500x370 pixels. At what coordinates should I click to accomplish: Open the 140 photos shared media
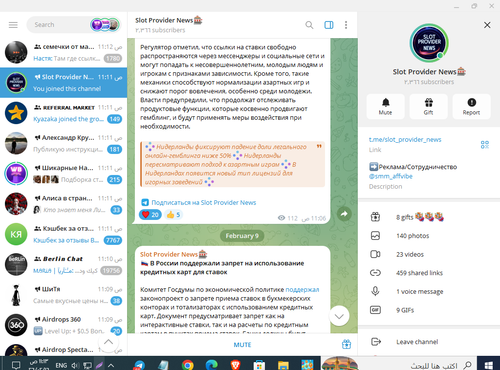coord(429,236)
